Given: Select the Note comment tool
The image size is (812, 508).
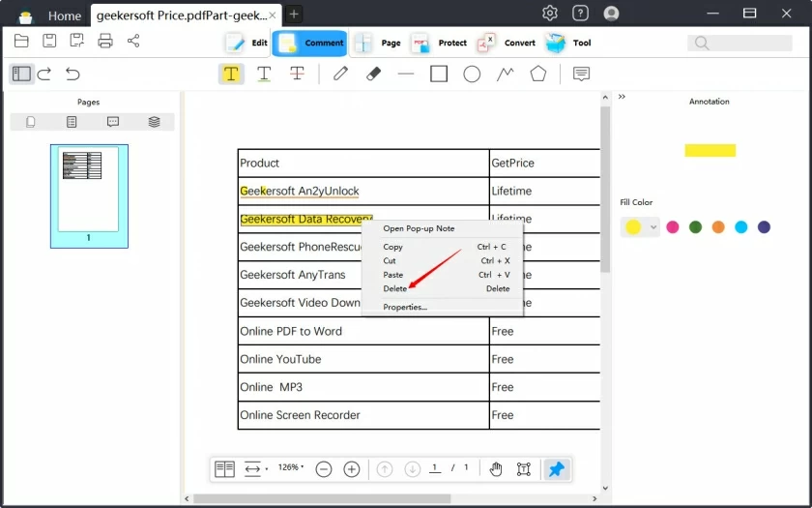Looking at the screenshot, I should 581,74.
